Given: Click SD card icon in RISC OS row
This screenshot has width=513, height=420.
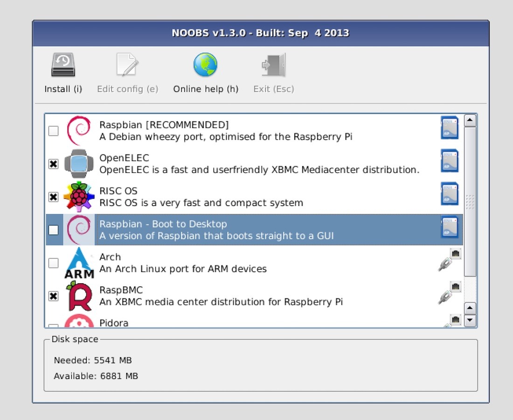Looking at the screenshot, I should 450,194.
